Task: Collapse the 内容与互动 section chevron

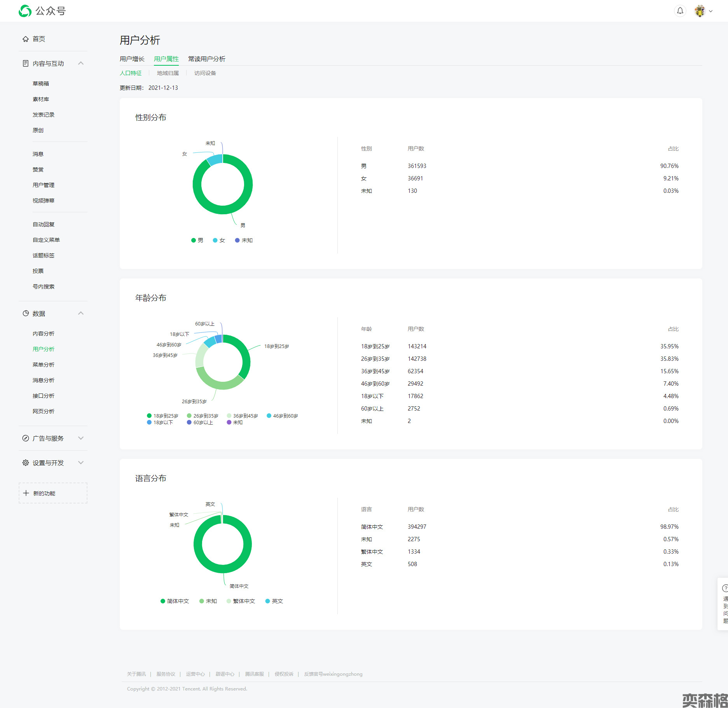Action: coord(81,63)
